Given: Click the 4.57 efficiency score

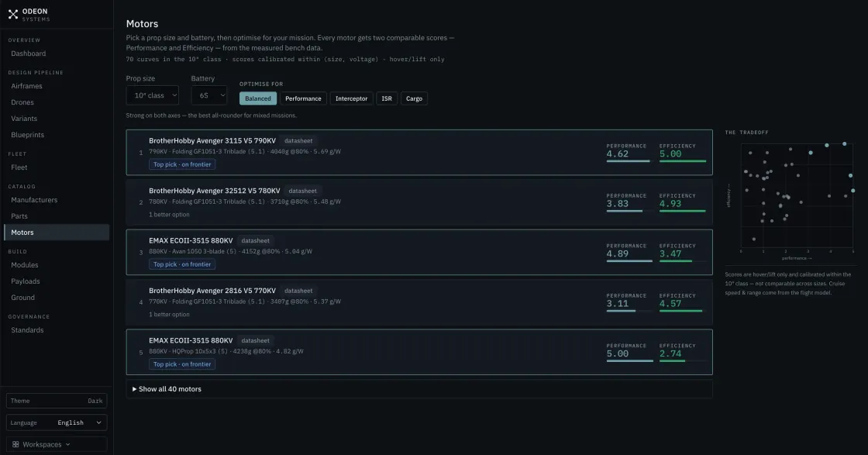Looking at the screenshot, I should click(x=670, y=304).
